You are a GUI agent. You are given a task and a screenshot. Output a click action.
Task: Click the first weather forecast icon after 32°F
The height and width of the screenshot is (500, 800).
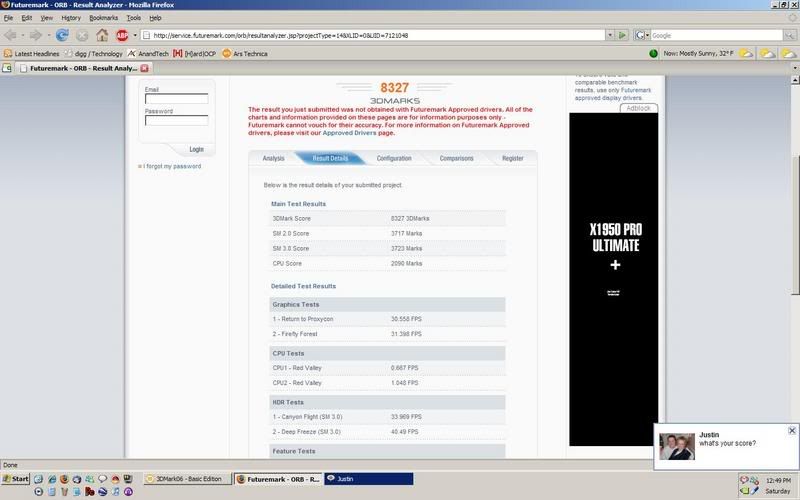[745, 53]
